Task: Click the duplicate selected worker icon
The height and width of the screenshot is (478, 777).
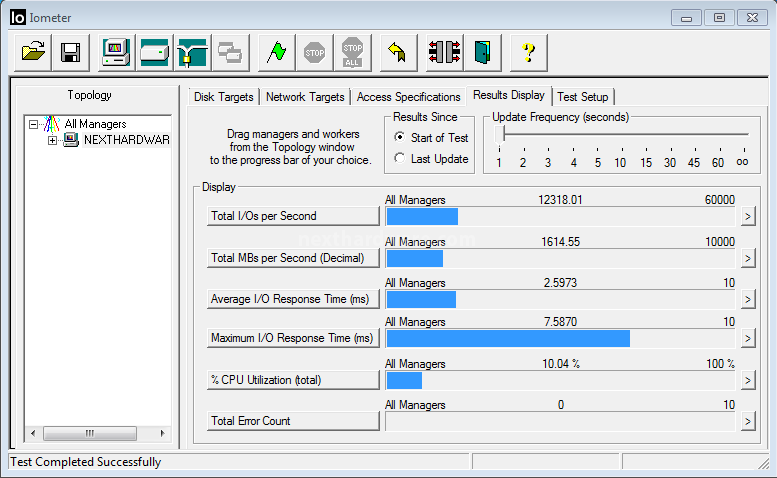Action: point(230,53)
